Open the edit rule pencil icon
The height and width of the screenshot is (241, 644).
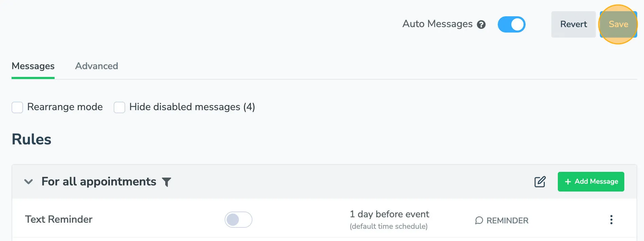click(540, 182)
